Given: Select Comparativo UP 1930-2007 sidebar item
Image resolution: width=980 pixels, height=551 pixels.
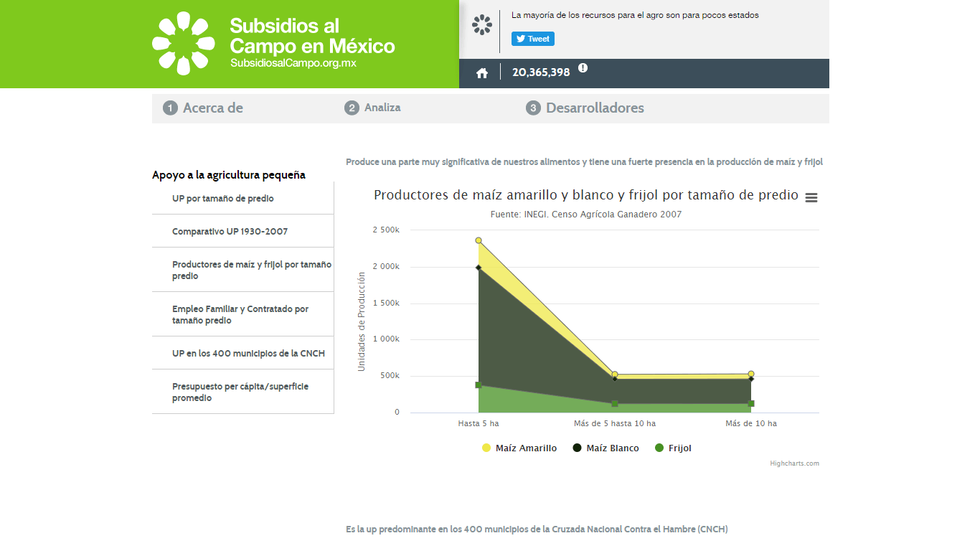Looking at the screenshot, I should [230, 232].
